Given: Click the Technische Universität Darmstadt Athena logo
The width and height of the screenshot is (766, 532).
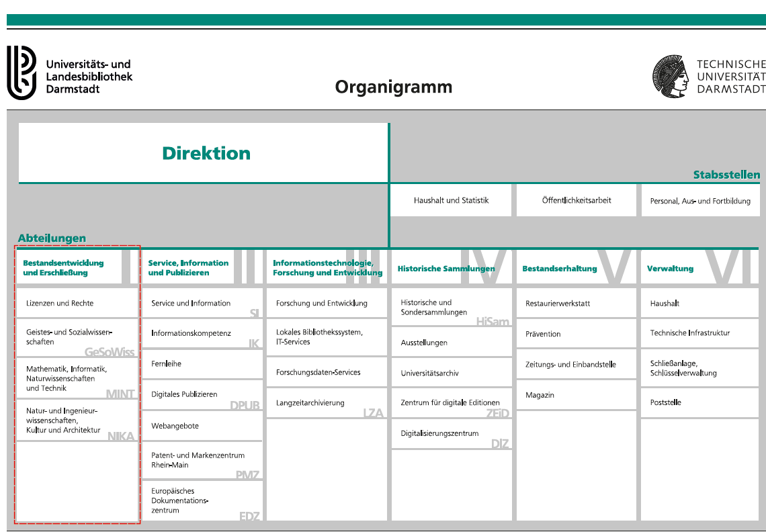Looking at the screenshot, I should (x=709, y=76).
